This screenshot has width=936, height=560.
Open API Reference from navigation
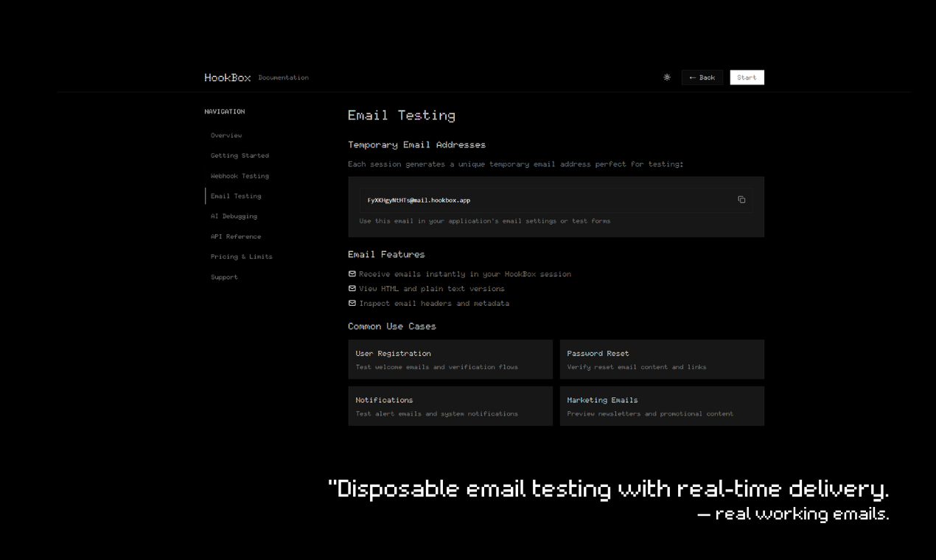point(236,237)
